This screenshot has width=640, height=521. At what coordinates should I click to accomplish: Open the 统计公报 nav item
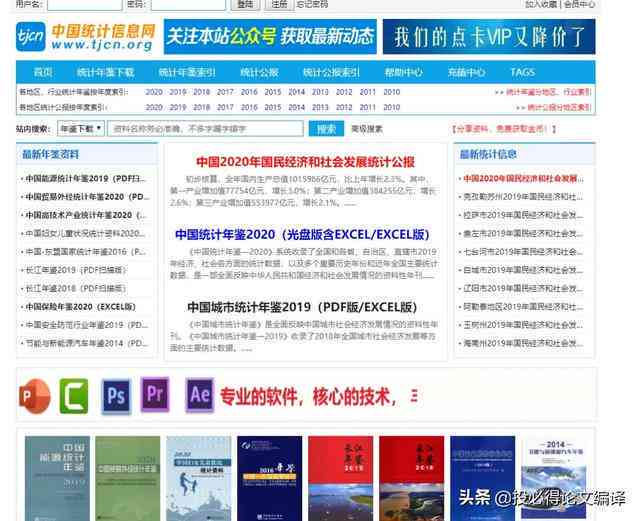(259, 72)
